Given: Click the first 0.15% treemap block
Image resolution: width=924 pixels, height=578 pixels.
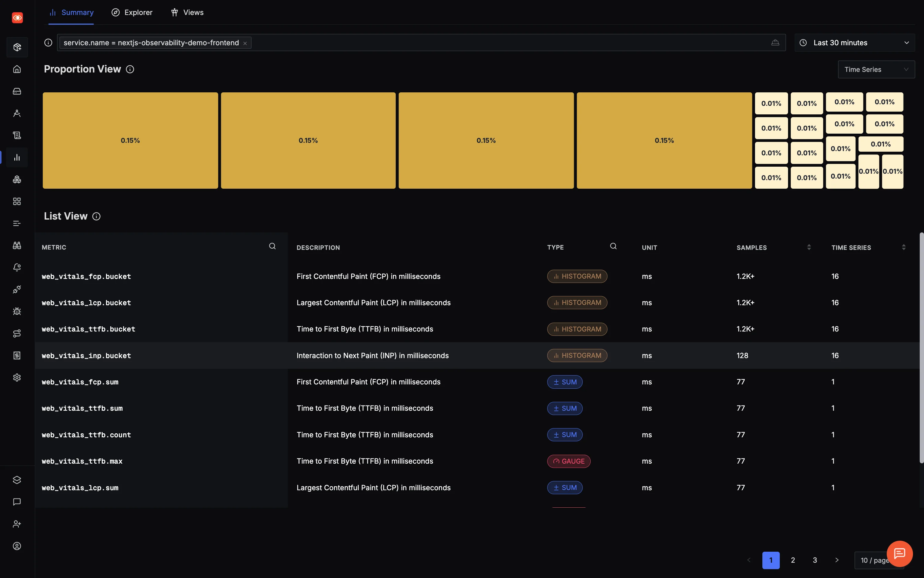Looking at the screenshot, I should point(130,140).
